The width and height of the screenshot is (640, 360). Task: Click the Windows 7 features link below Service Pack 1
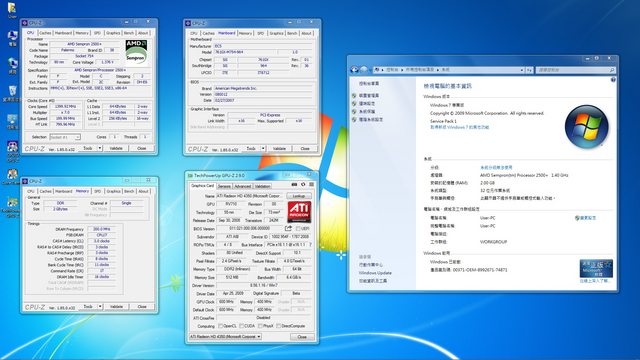[459, 127]
